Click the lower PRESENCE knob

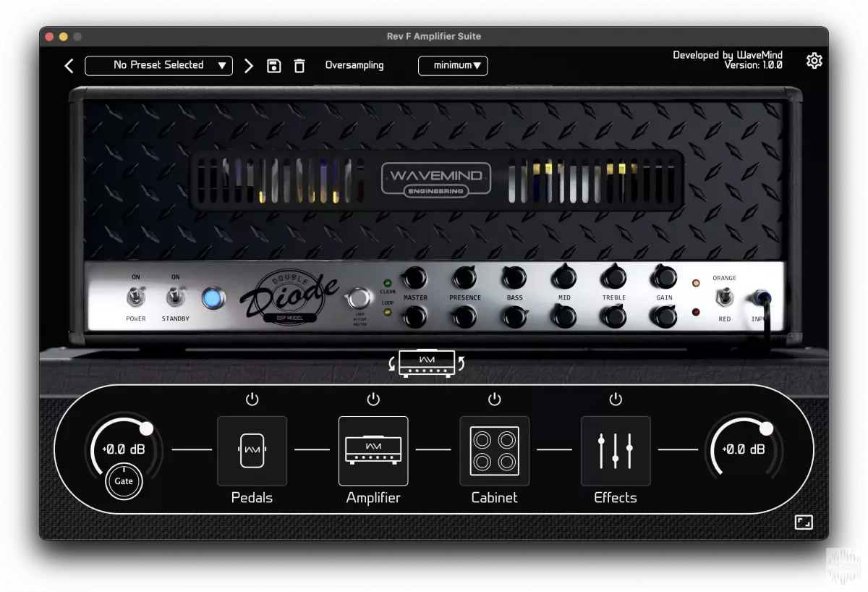464,316
